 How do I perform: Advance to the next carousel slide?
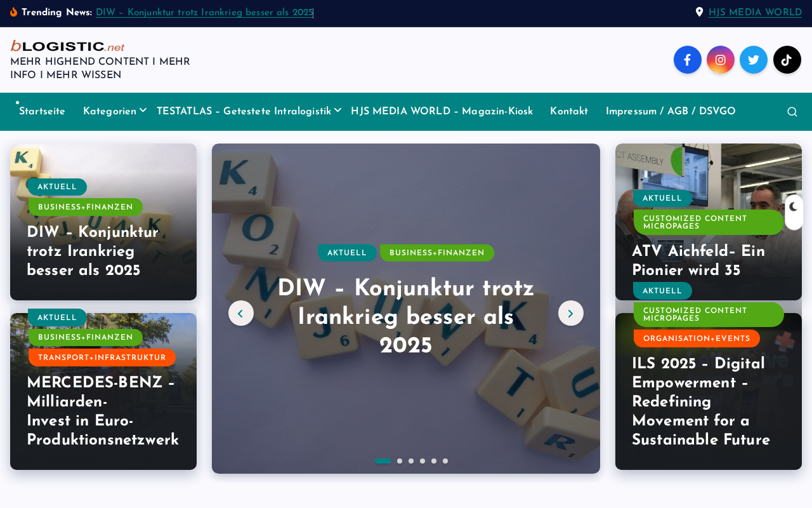coord(571,313)
